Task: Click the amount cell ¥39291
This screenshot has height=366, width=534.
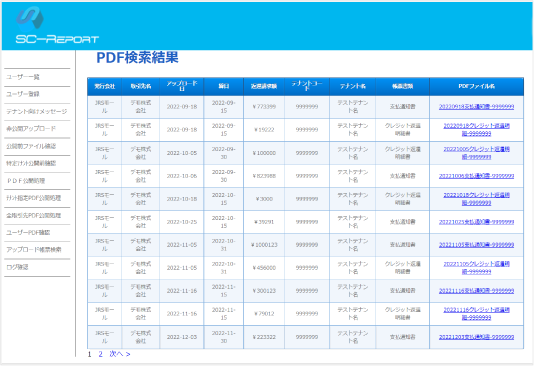Action: (x=264, y=222)
